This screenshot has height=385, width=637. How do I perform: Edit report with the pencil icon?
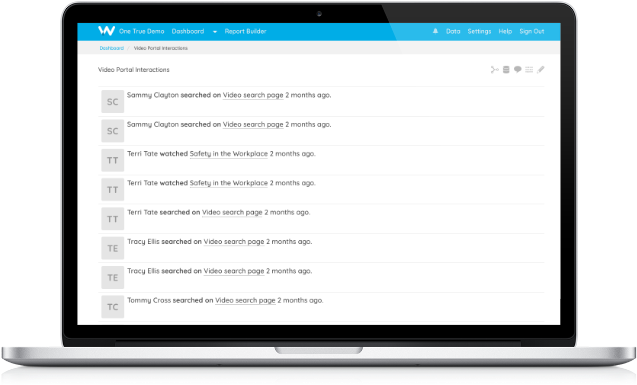540,70
